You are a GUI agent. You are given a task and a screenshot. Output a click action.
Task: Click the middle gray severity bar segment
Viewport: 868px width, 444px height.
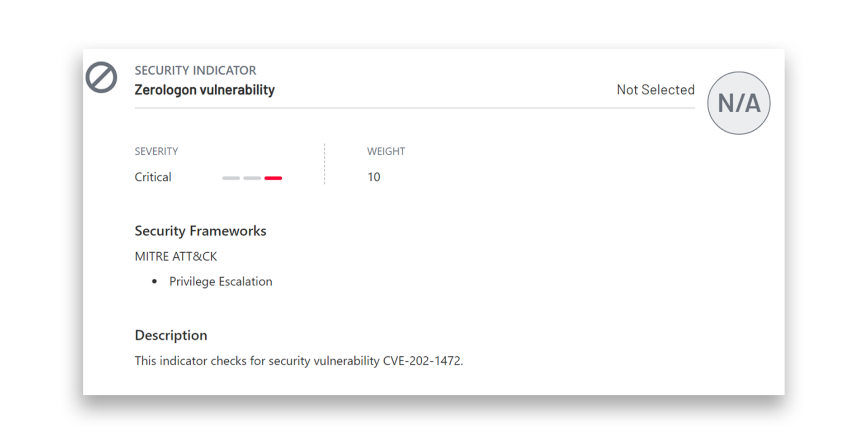click(x=252, y=178)
